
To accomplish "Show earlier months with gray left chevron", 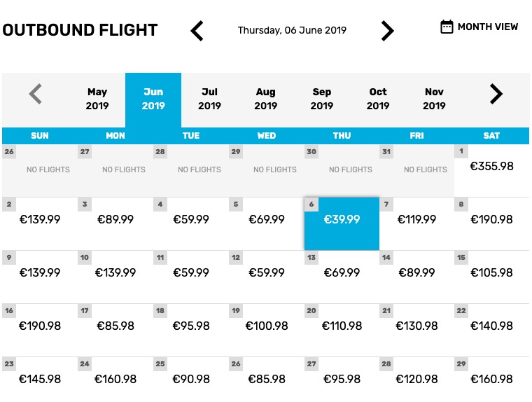I will click(x=35, y=94).
